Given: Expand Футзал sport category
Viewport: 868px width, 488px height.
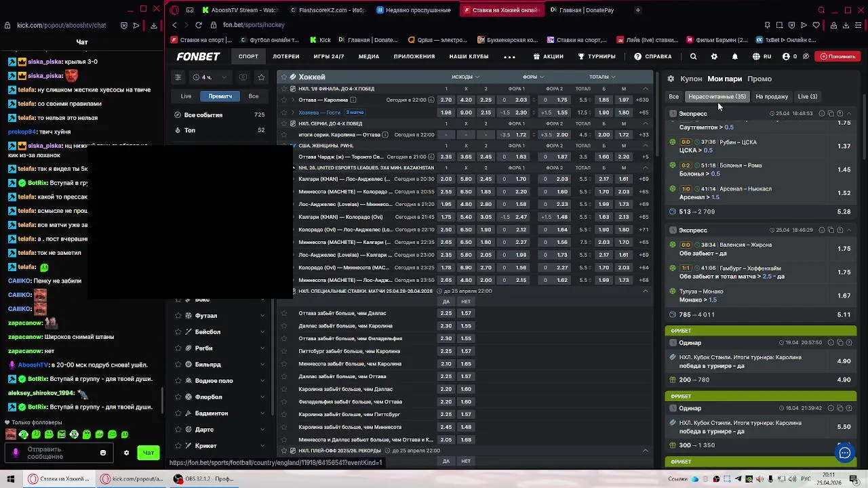Looking at the screenshot, I should point(262,316).
